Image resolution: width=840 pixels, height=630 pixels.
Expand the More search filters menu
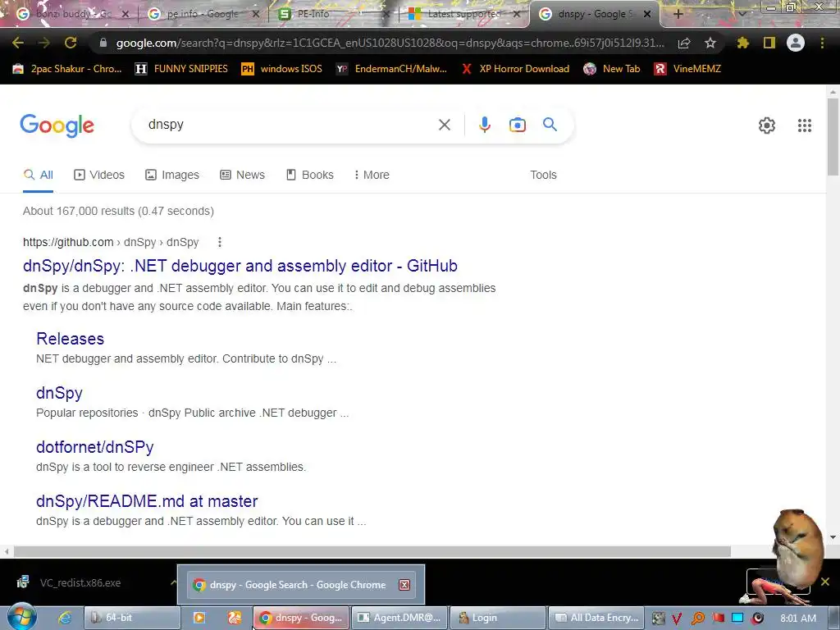(372, 175)
